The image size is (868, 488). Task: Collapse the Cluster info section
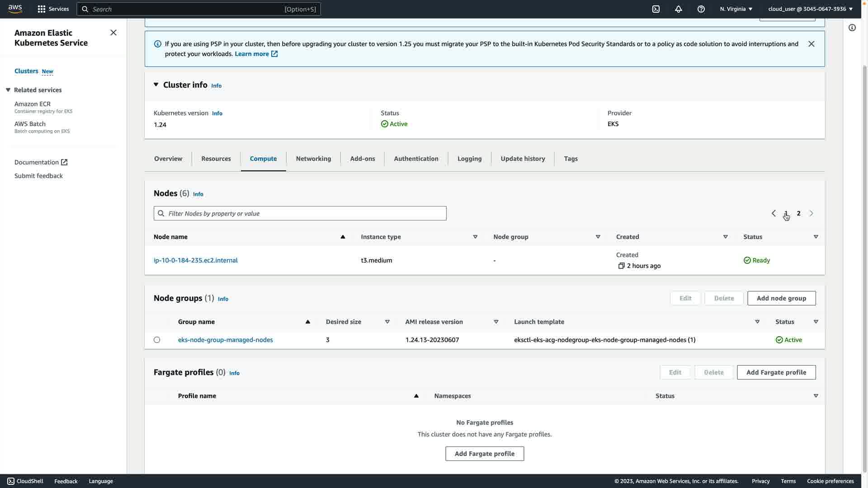(x=156, y=84)
